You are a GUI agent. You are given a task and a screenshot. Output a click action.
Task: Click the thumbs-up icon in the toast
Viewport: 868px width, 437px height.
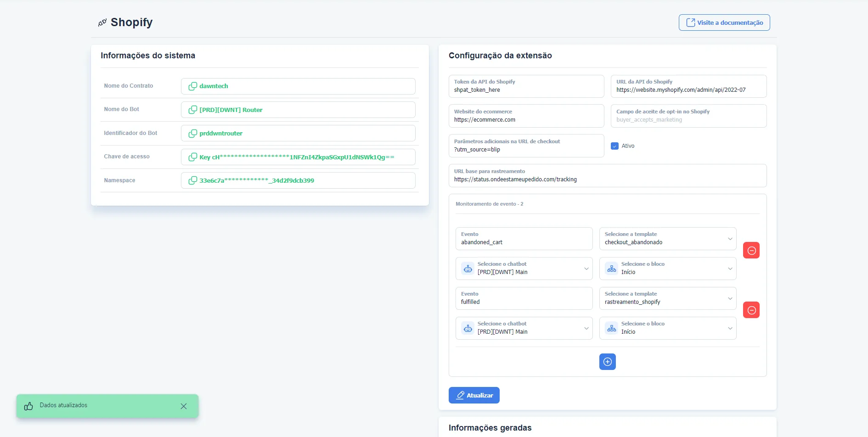(28, 406)
